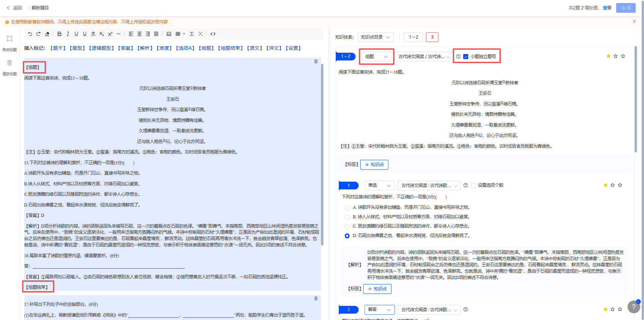Expand question 1 knowledge category dropdown
Screen dimensions: 644x320
coord(429,185)
